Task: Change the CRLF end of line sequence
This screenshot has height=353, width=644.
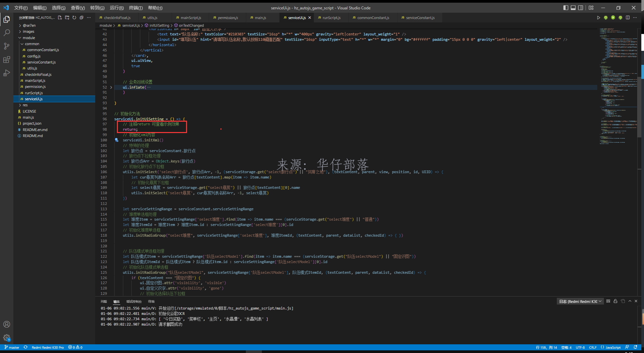Action: pyautogui.click(x=593, y=347)
